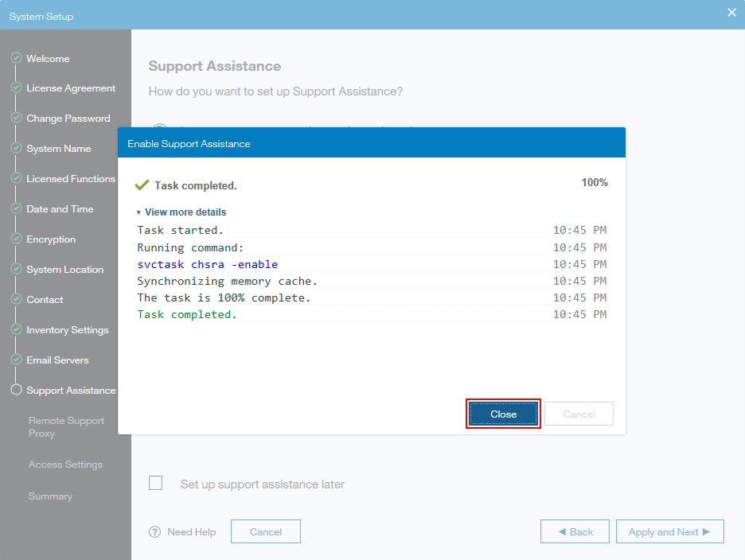Click the green checkmark next to Task completed
Viewport: 745px width, 560px height.
click(x=142, y=185)
